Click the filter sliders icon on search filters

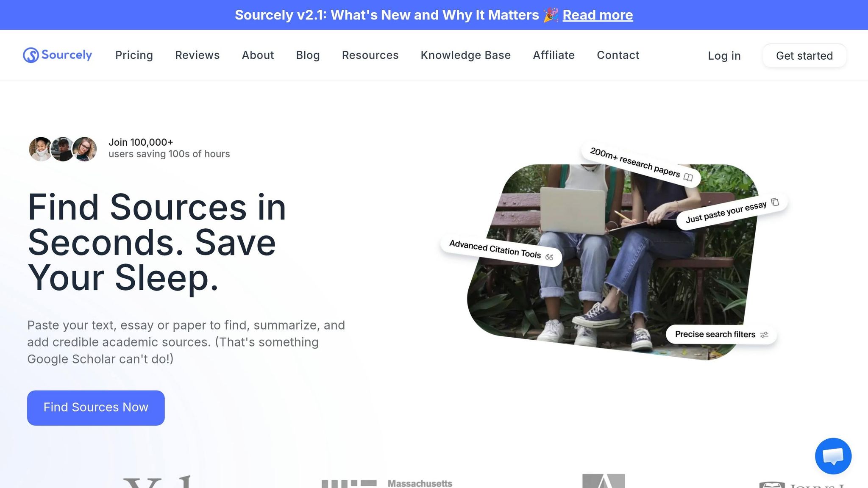(x=764, y=335)
